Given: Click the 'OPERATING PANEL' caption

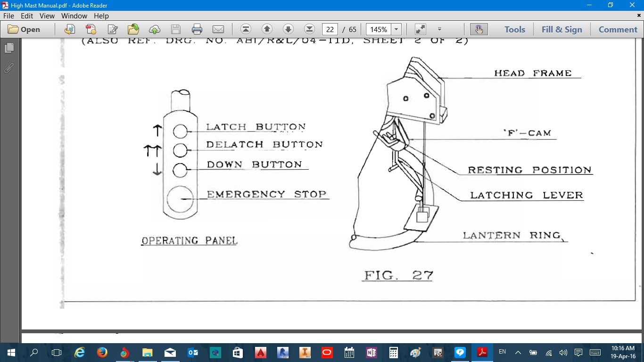Looking at the screenshot, I should [190, 240].
